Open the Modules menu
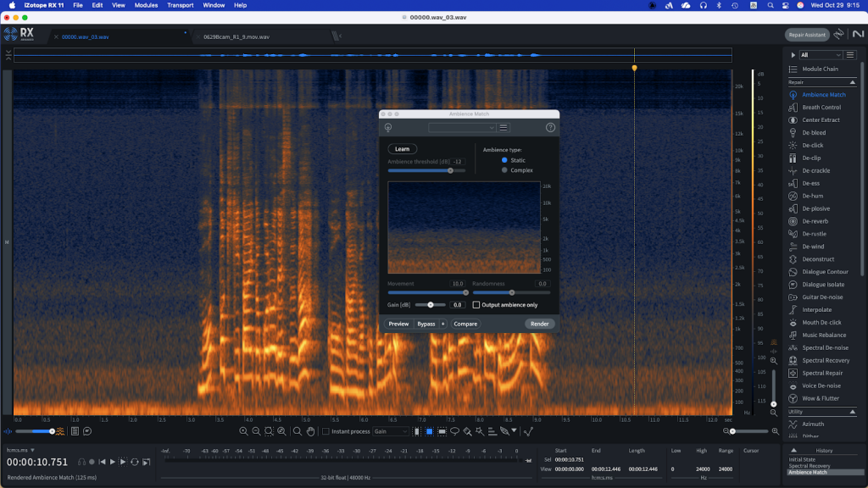This screenshot has width=868, height=488. 146,5
